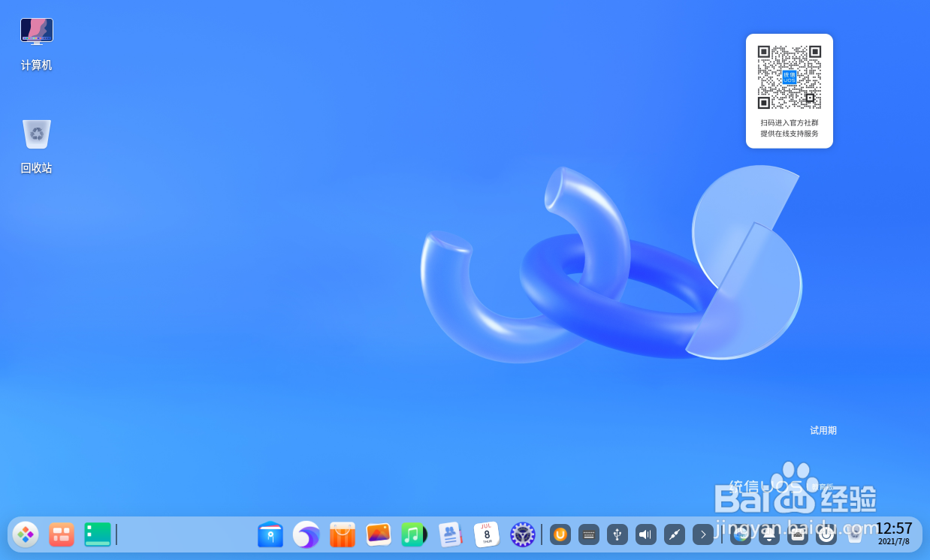Open the contacts app in the dock
The width and height of the screenshot is (930, 560).
tap(450, 534)
